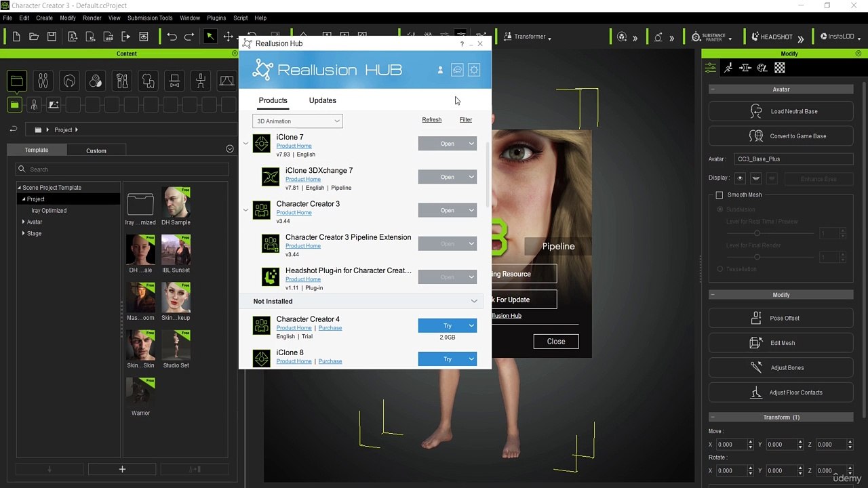Open the Hub chat message icon
The image size is (868, 488).
[x=457, y=70]
